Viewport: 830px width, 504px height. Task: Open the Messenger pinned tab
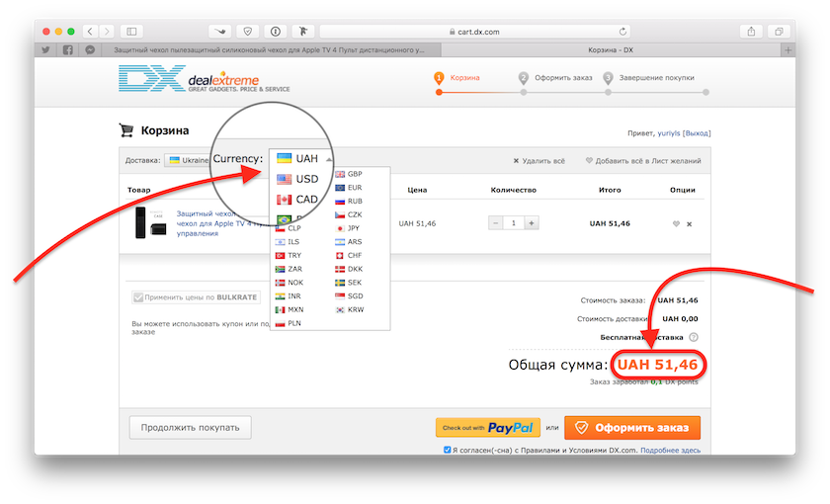pyautogui.click(x=90, y=49)
